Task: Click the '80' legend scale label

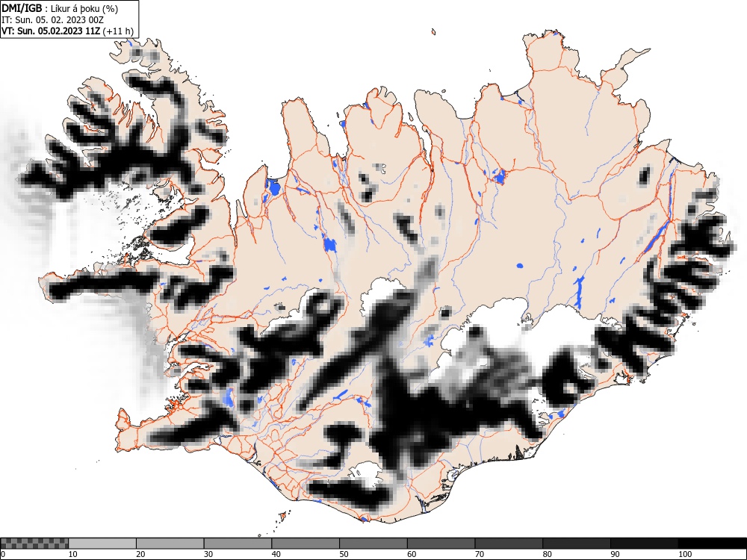Action: pos(547,554)
